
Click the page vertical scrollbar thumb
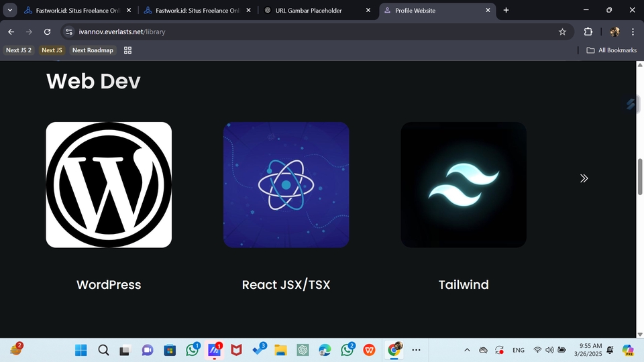tap(640, 176)
